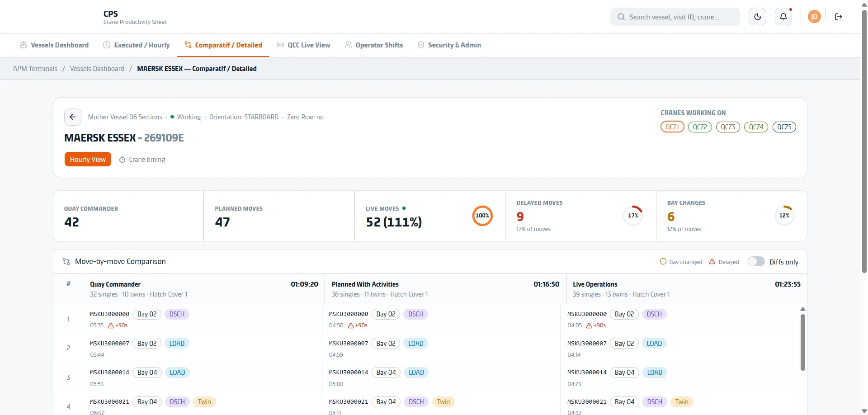Click Move-by-move Comparison compare icon
The image size is (868, 415).
[x=66, y=262]
